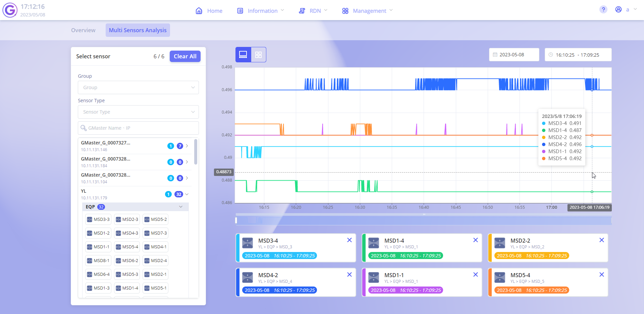Image resolution: width=644 pixels, height=314 pixels.
Task: Focus the GMaster Name IP search field
Action: pos(138,128)
